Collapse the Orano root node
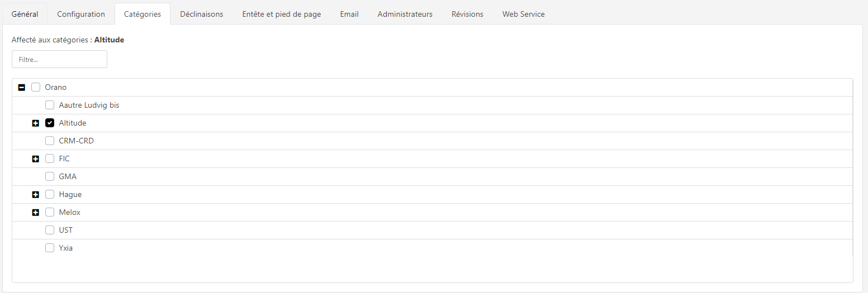Image resolution: width=868 pixels, height=293 pixels. pyautogui.click(x=22, y=87)
